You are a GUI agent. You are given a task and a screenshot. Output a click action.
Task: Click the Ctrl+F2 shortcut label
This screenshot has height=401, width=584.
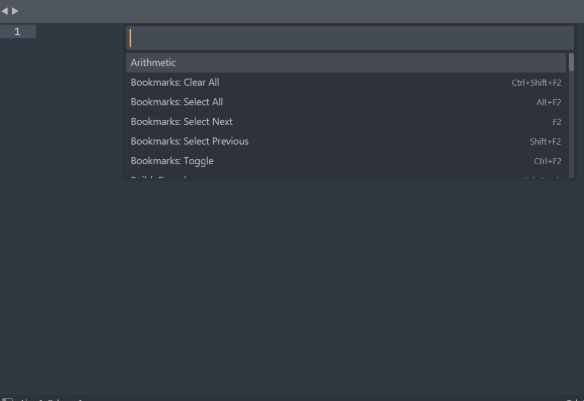pos(547,161)
